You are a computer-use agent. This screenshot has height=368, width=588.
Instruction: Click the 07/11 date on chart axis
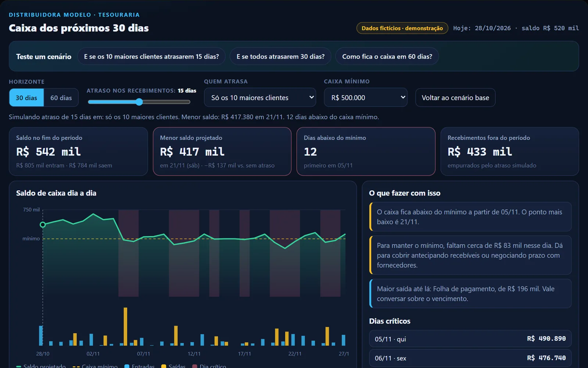[x=143, y=354]
